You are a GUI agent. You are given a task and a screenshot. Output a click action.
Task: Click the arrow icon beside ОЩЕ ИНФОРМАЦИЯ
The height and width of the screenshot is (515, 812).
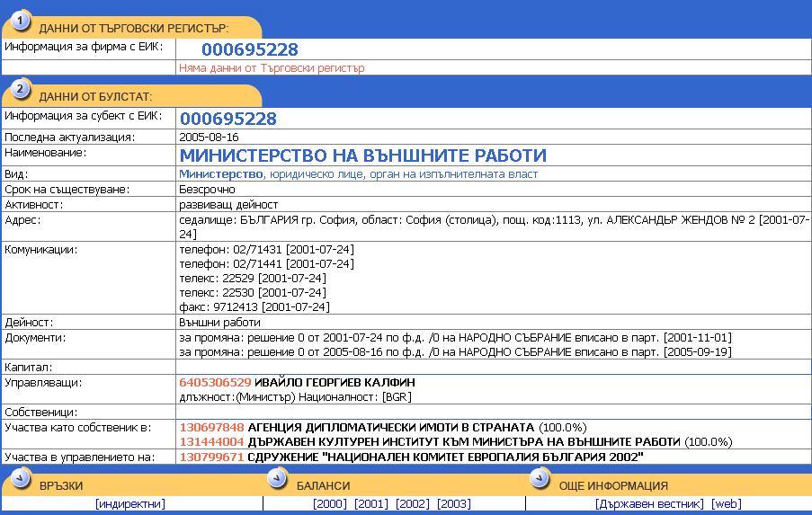point(540,478)
